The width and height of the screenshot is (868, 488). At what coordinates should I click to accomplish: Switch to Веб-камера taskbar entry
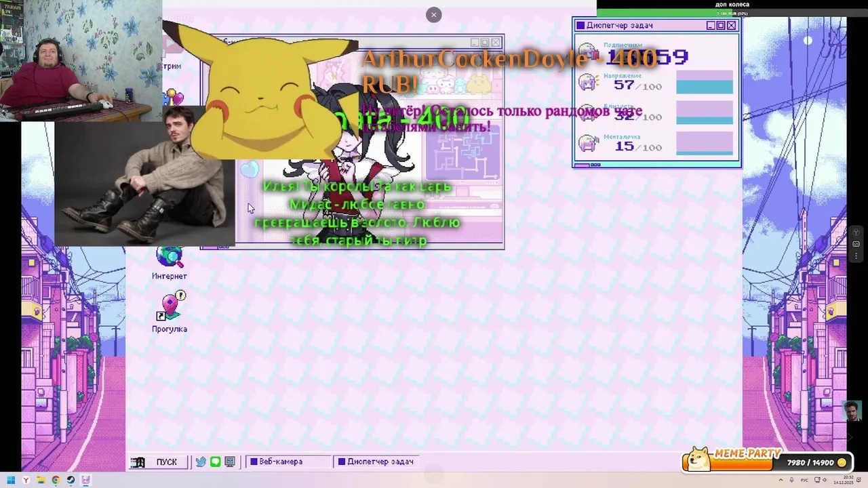[x=288, y=462]
